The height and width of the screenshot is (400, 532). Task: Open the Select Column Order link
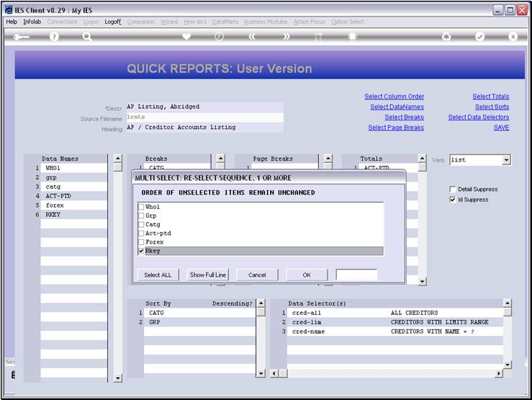[x=395, y=97]
